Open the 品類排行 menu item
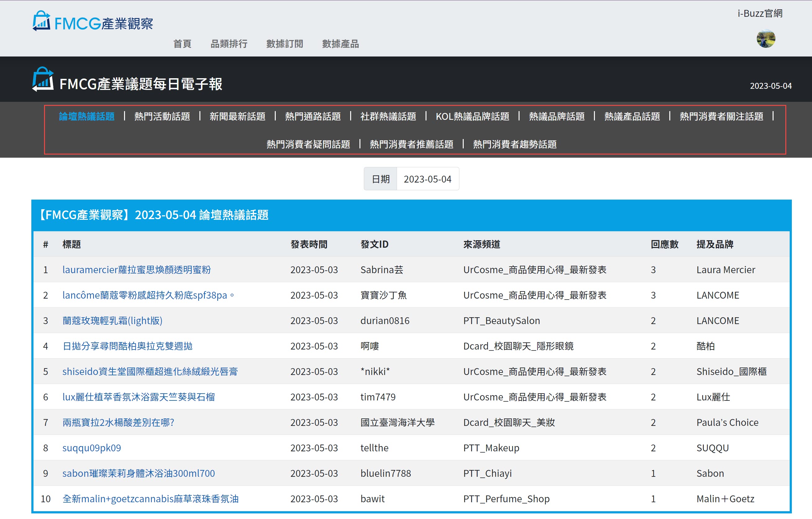 (x=229, y=44)
